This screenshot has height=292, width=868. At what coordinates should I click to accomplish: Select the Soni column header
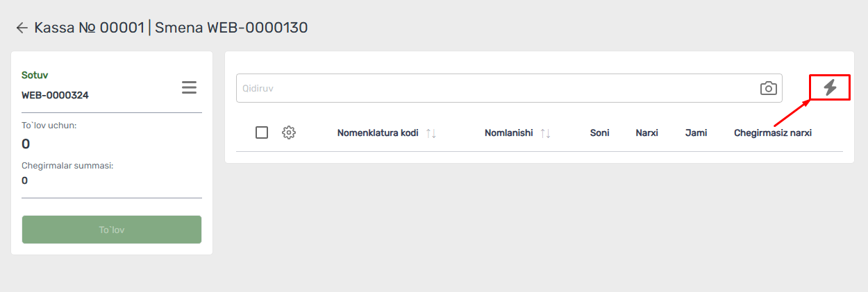[x=599, y=133]
